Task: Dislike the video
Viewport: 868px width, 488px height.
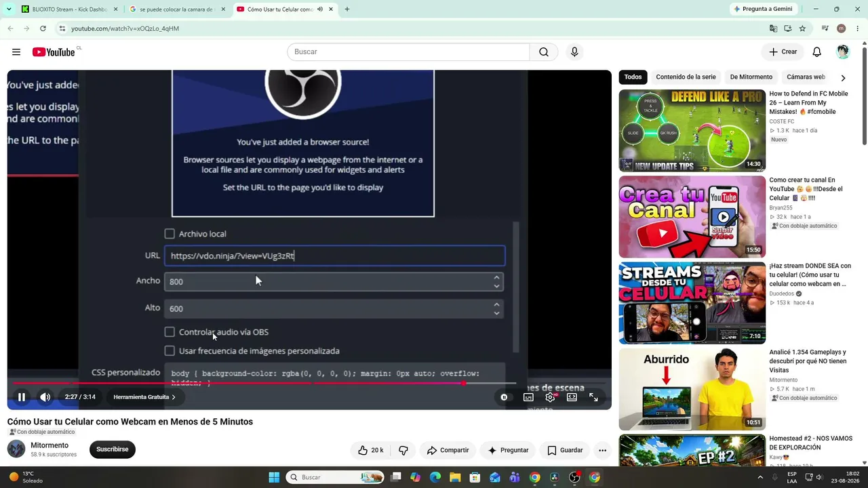Action: (x=403, y=450)
